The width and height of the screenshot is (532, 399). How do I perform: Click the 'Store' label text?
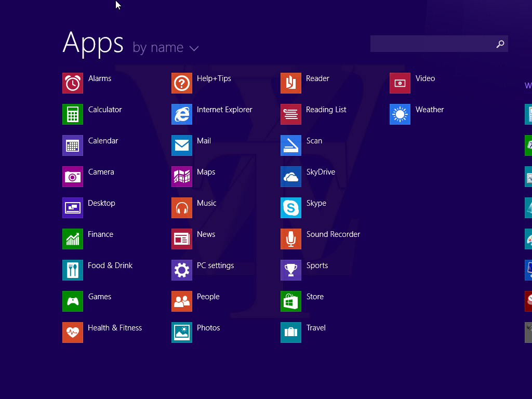point(315,297)
